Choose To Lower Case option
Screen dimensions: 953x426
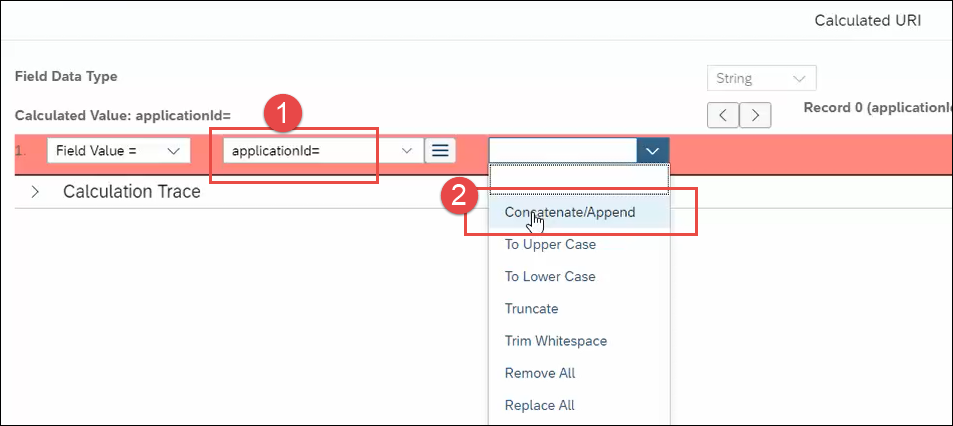pos(550,276)
